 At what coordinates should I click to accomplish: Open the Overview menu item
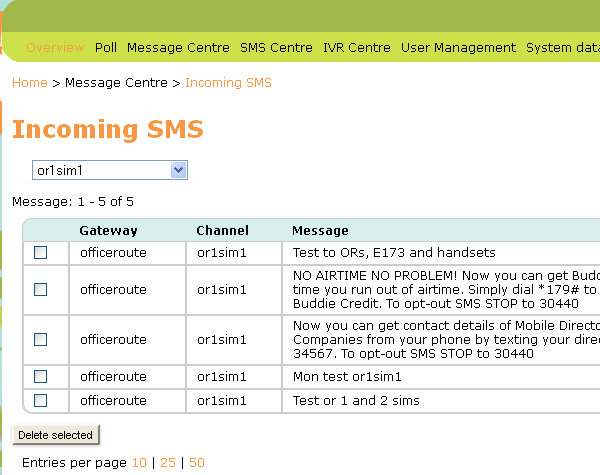pyautogui.click(x=55, y=47)
